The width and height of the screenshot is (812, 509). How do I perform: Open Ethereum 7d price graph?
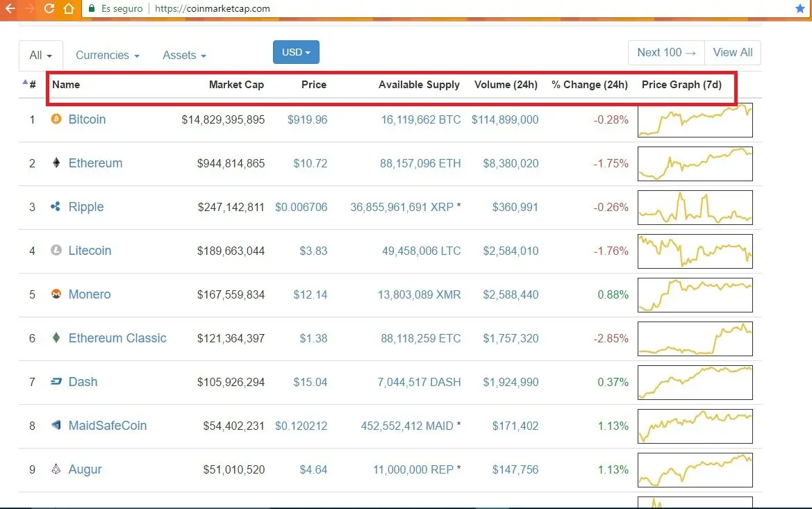[x=695, y=164]
